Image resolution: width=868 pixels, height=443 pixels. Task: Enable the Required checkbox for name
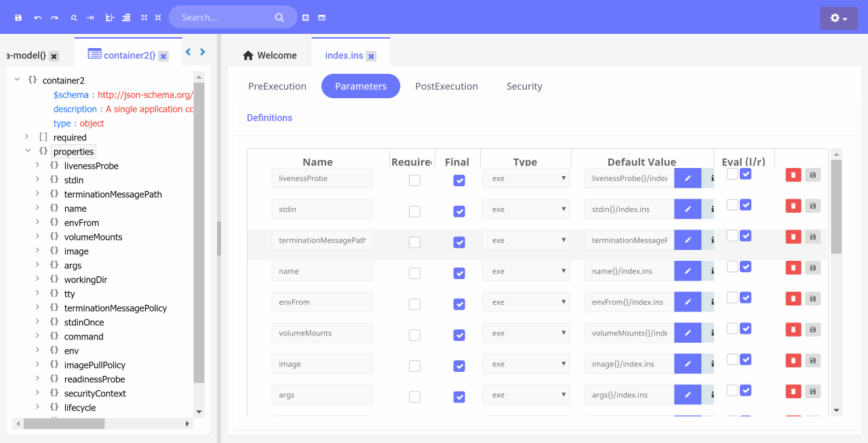pyautogui.click(x=414, y=273)
